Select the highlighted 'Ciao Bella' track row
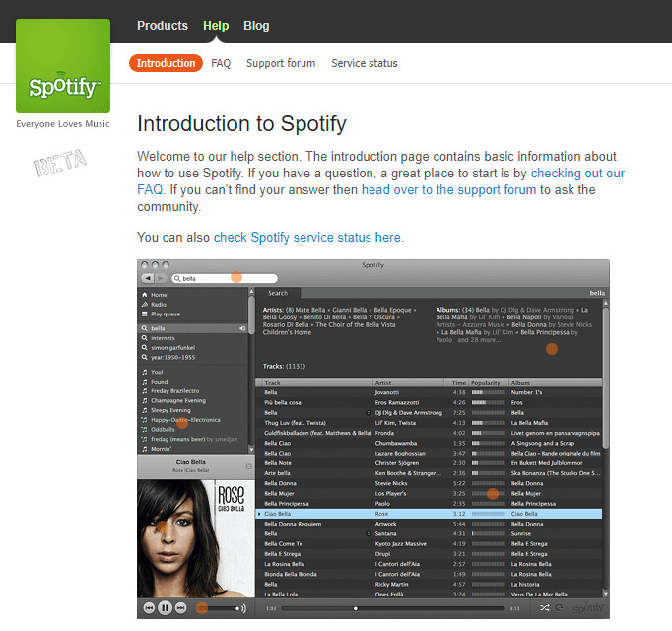 (429, 514)
